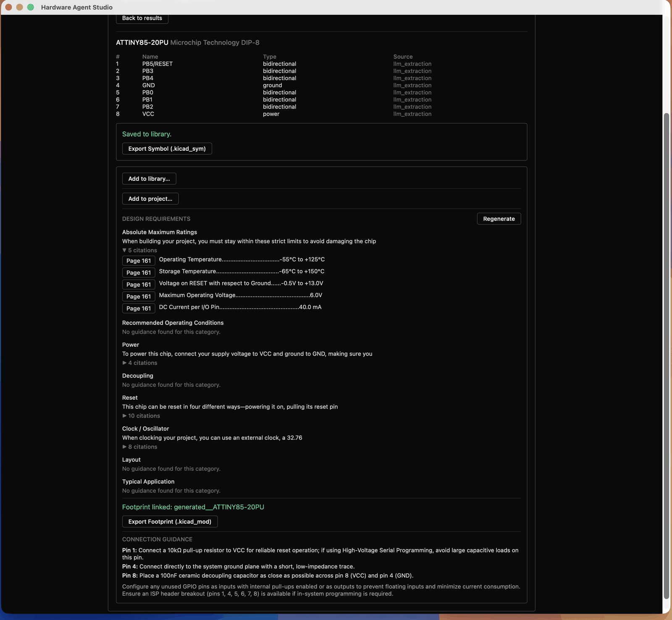672x620 pixels.
Task: Click the Pin 4: guidance label
Action: click(130, 567)
